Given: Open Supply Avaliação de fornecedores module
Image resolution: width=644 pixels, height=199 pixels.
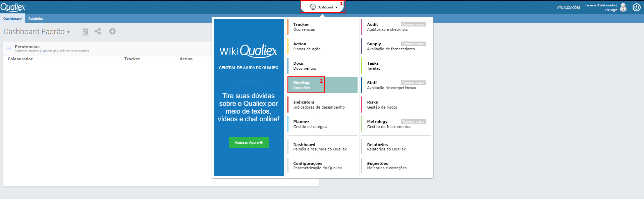Looking at the screenshot, I should tap(396, 46).
